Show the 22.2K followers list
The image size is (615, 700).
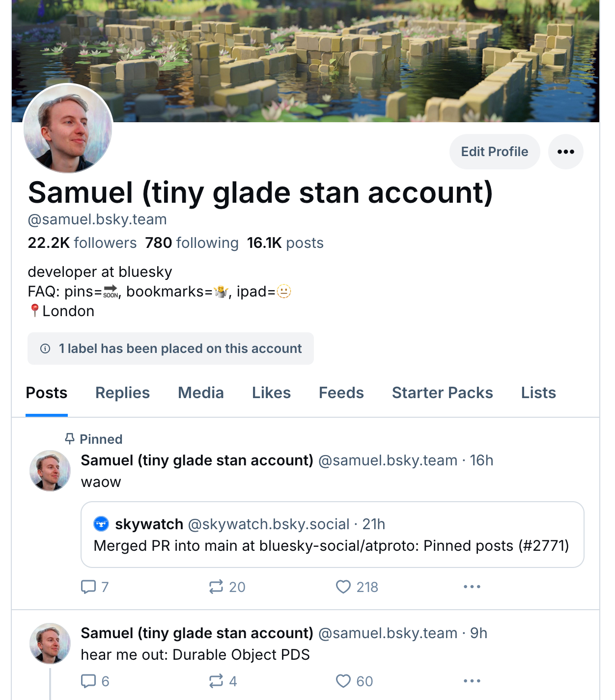[x=82, y=243]
